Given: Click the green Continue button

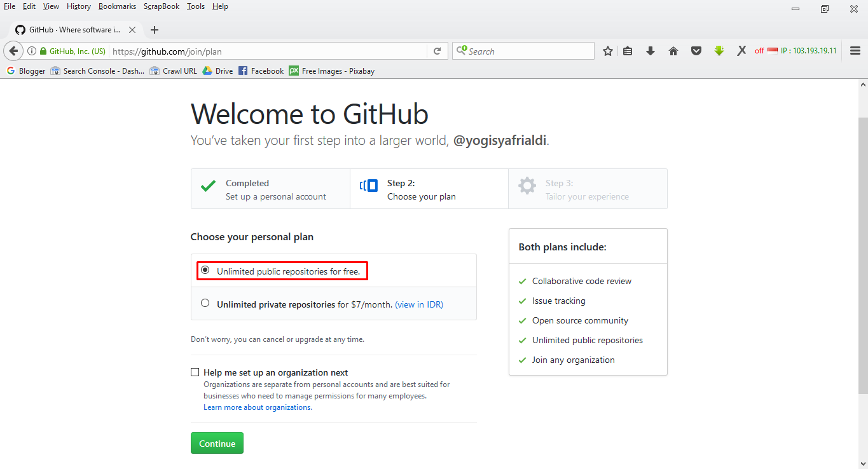Looking at the screenshot, I should click(217, 443).
